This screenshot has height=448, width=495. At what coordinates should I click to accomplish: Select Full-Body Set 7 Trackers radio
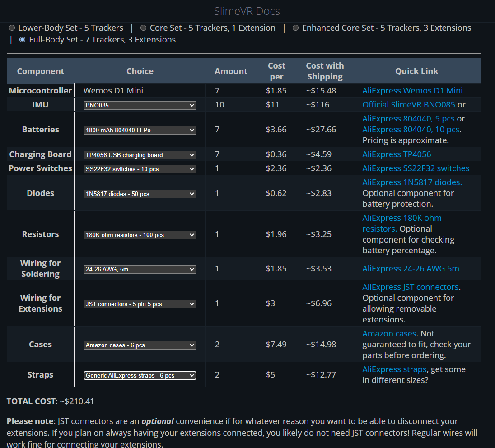point(23,40)
